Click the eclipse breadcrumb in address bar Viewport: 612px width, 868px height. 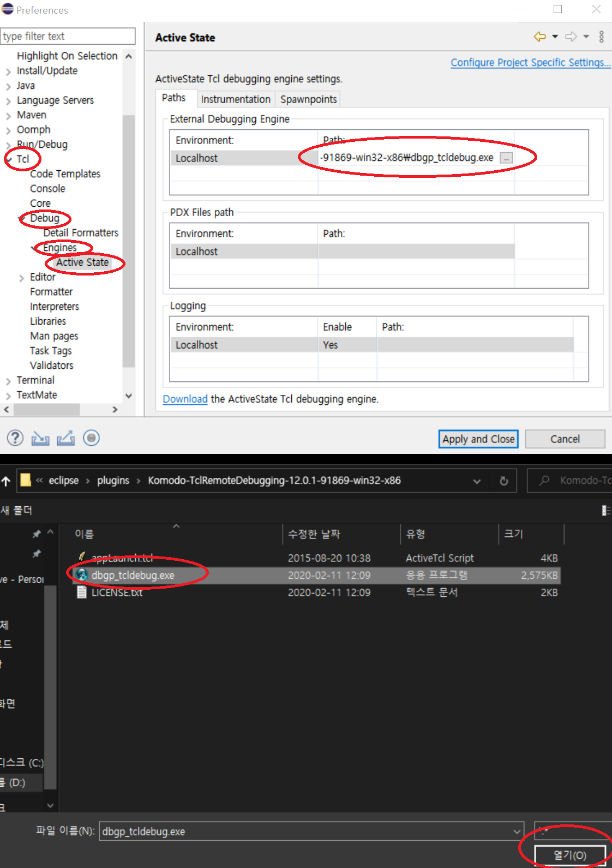64,481
